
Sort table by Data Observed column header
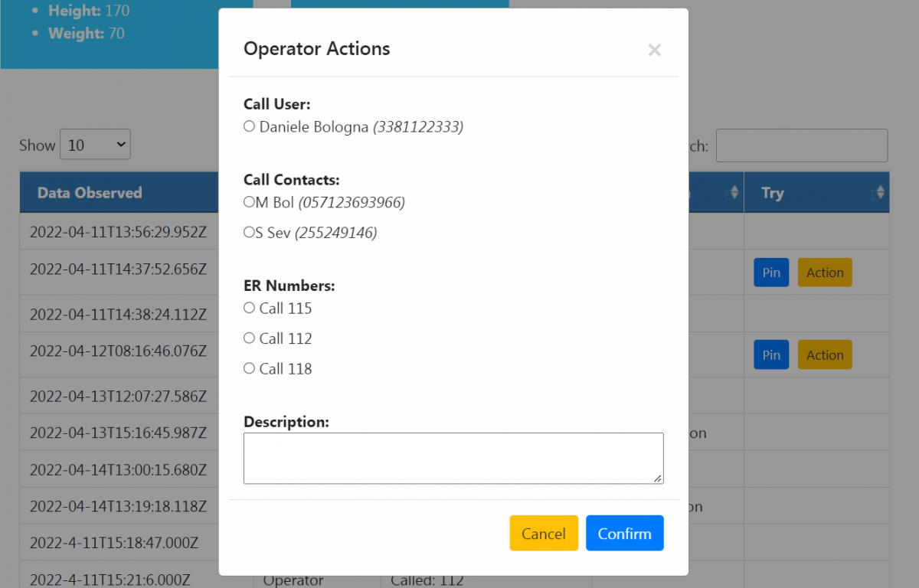click(90, 193)
